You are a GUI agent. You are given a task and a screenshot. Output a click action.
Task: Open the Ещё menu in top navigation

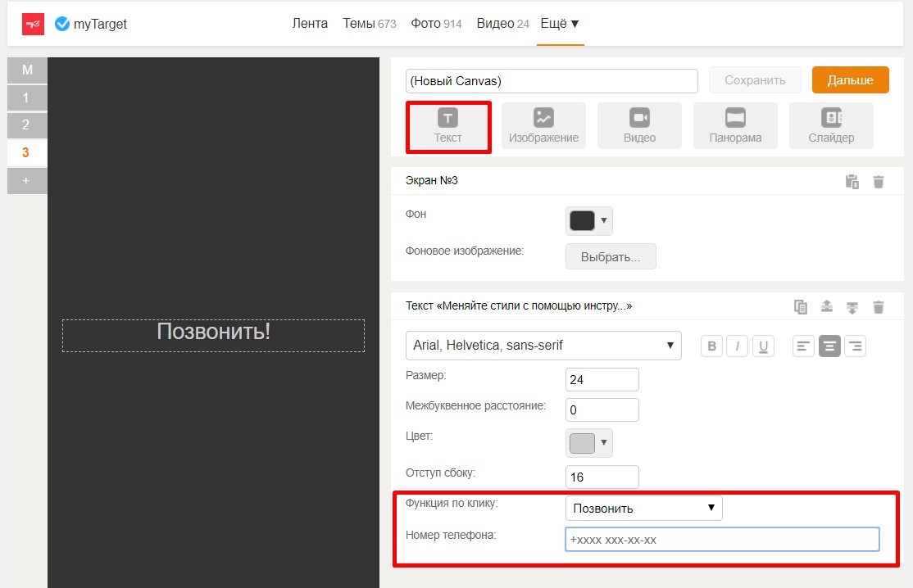(560, 24)
